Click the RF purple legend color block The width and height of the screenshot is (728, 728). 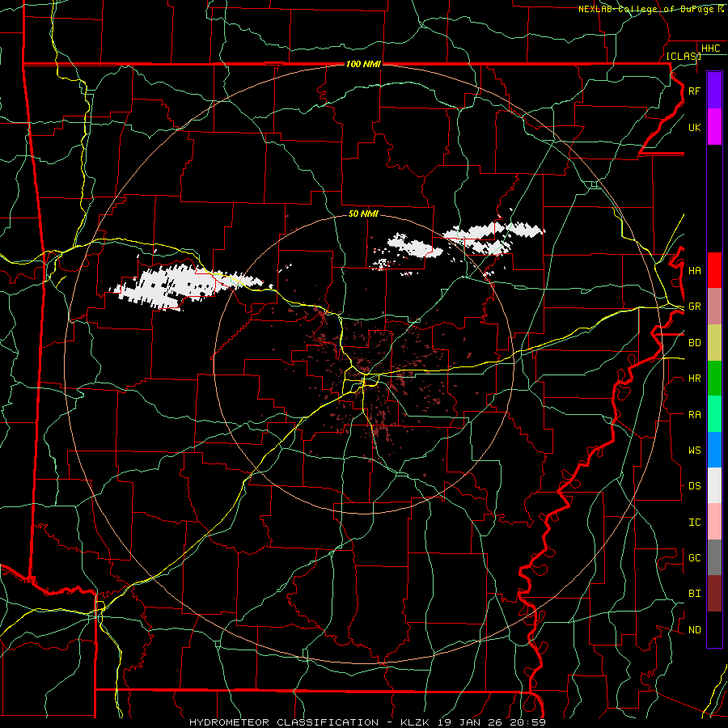[714, 91]
